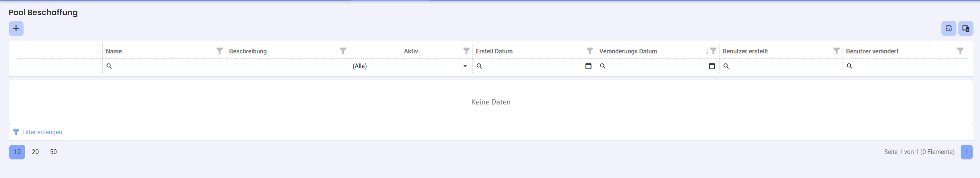Open filter icon on Aktiv column
980x178 pixels.
466,51
